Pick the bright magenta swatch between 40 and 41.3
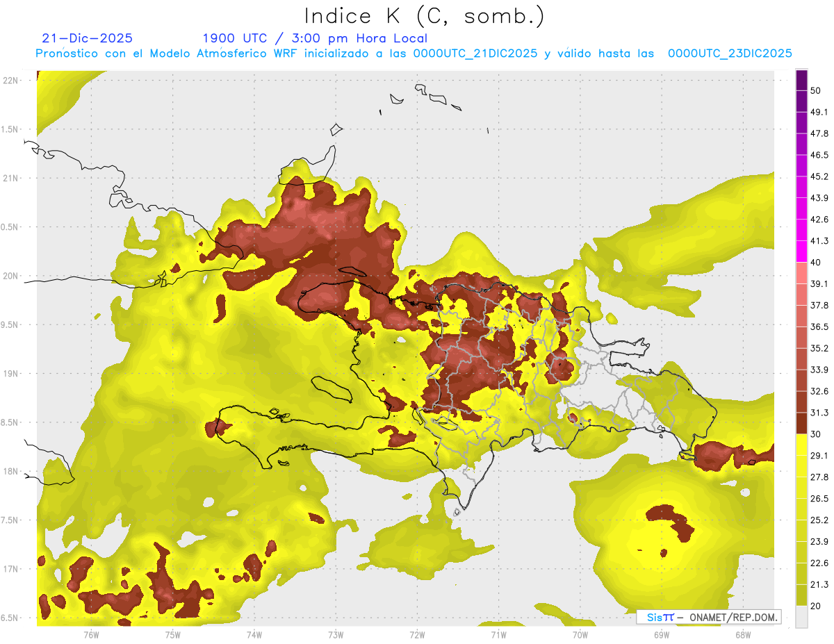This screenshot has width=834, height=644. click(802, 251)
